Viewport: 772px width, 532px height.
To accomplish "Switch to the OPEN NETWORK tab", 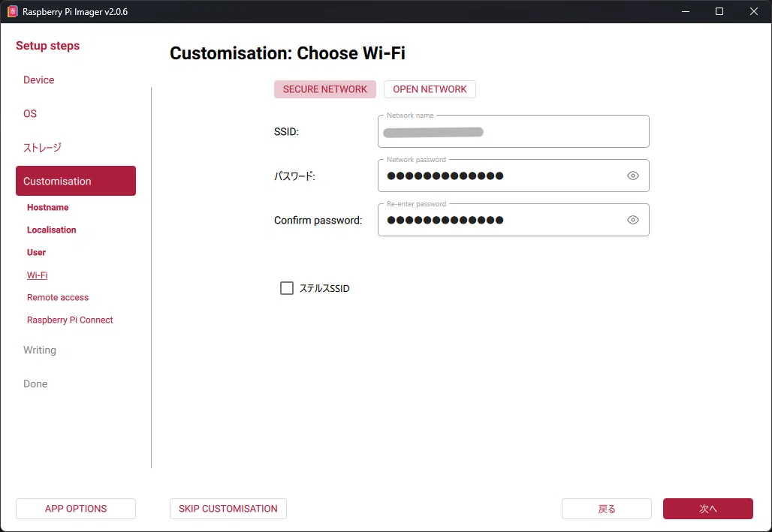I will [x=430, y=89].
